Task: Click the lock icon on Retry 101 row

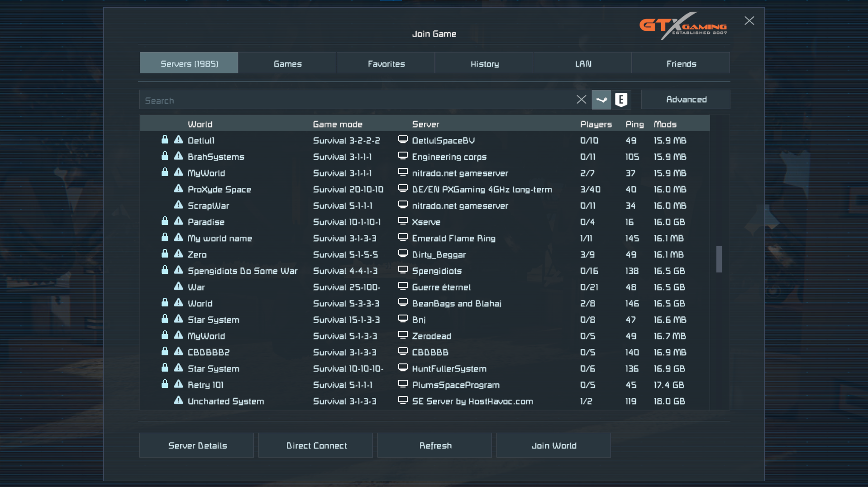Action: pos(165,384)
